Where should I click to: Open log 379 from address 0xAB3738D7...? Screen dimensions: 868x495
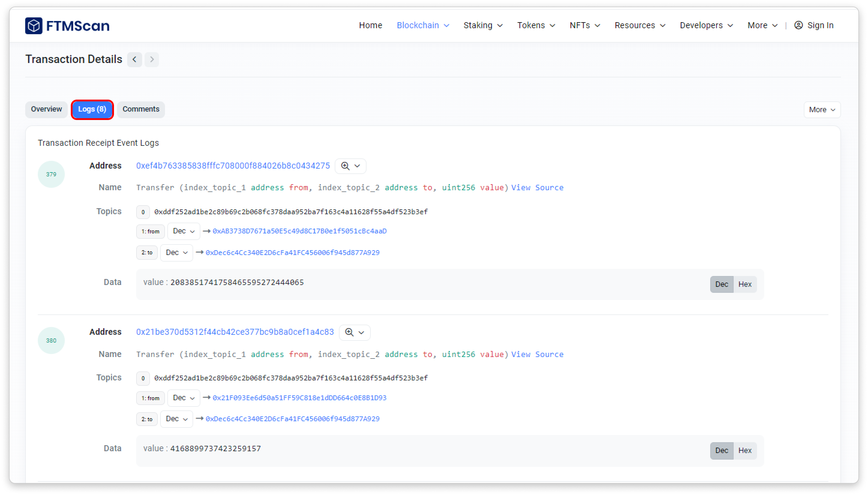click(x=299, y=231)
